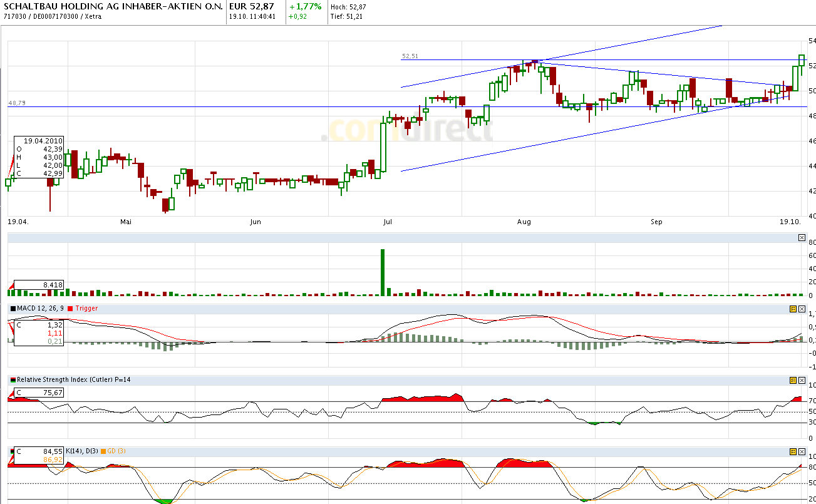Click the 'Mai' month label on axis
Image resolution: width=816 pixels, height=504 pixels.
point(126,222)
